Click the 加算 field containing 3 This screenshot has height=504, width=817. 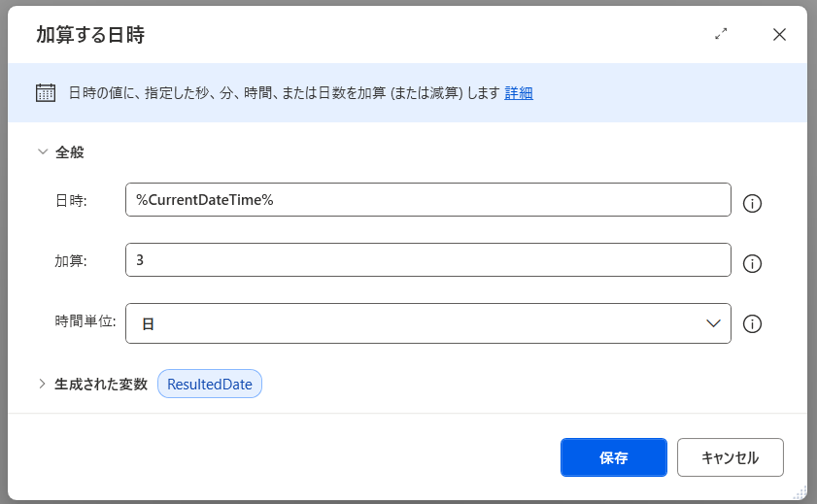coord(427,260)
